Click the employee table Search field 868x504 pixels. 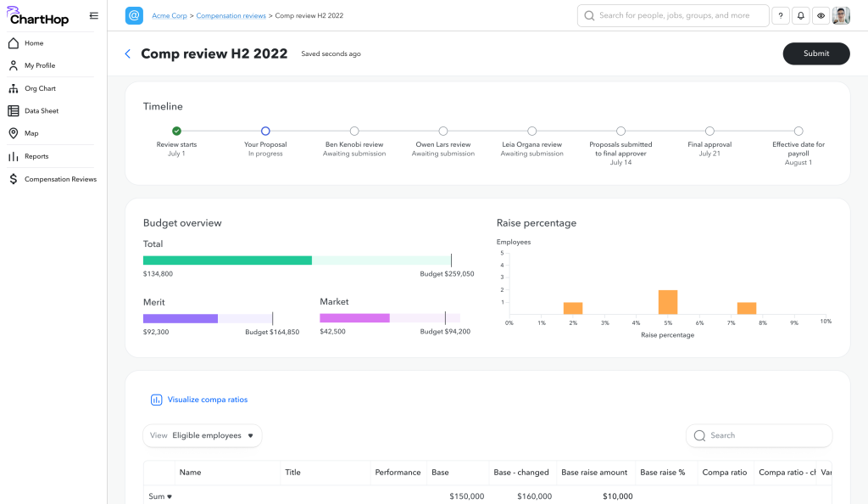pyautogui.click(x=759, y=435)
